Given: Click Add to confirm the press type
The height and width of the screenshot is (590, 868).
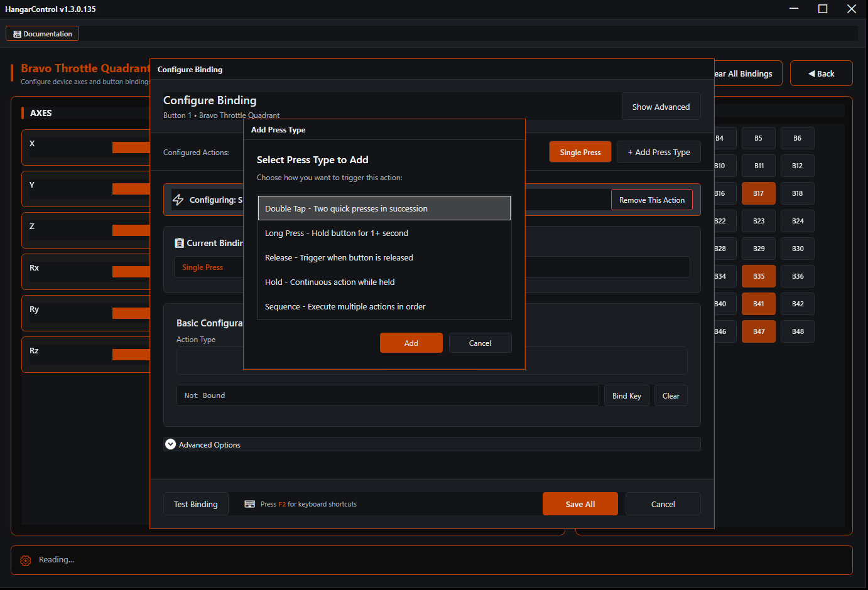Looking at the screenshot, I should click(411, 343).
